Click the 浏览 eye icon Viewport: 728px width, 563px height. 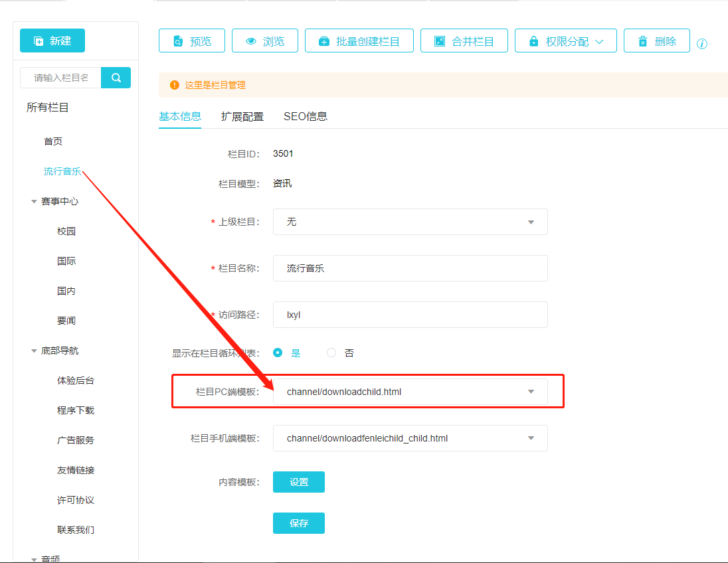250,41
